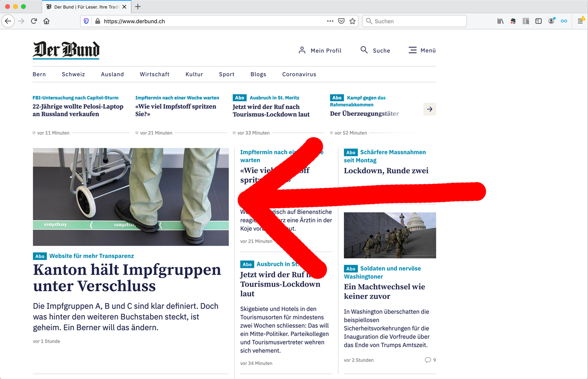The height and width of the screenshot is (379, 588).
Task: Click the Der Bund logo
Action: (x=66, y=50)
